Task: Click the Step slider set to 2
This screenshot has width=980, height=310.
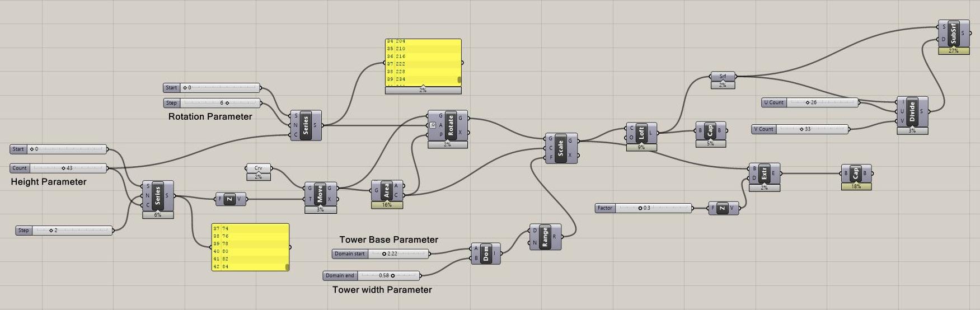Action: (x=64, y=230)
